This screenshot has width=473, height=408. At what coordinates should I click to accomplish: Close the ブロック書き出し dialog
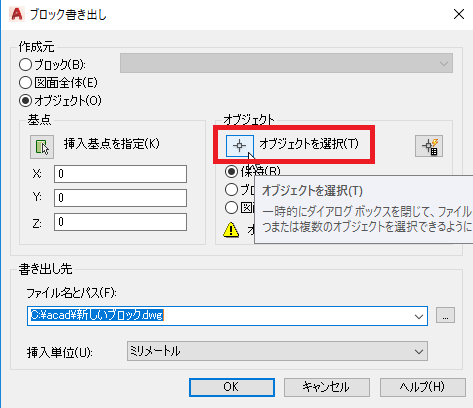(x=459, y=14)
